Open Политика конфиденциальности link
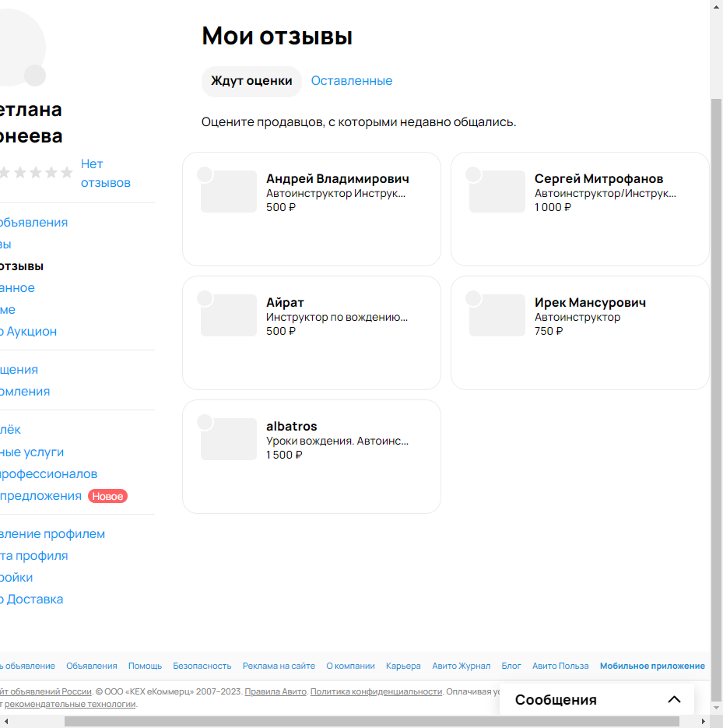Image resolution: width=723 pixels, height=728 pixels. point(376,691)
